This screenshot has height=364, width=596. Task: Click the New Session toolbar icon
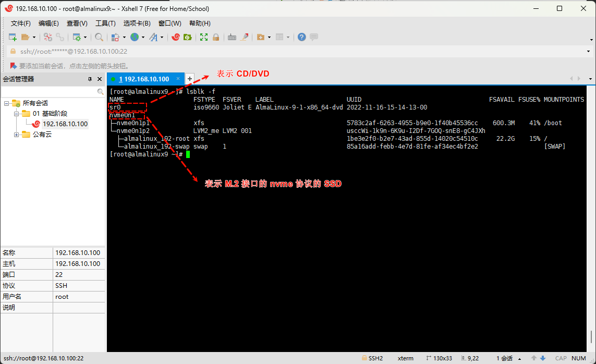13,37
